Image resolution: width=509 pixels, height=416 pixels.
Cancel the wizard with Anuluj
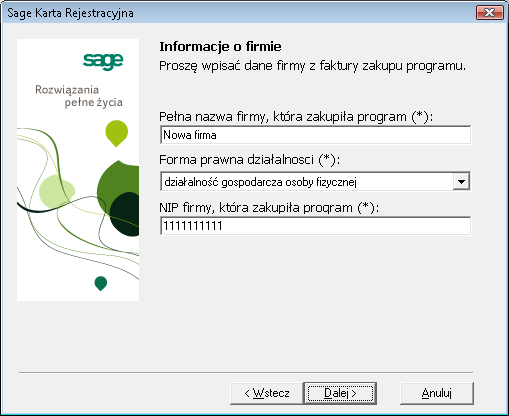tap(437, 393)
